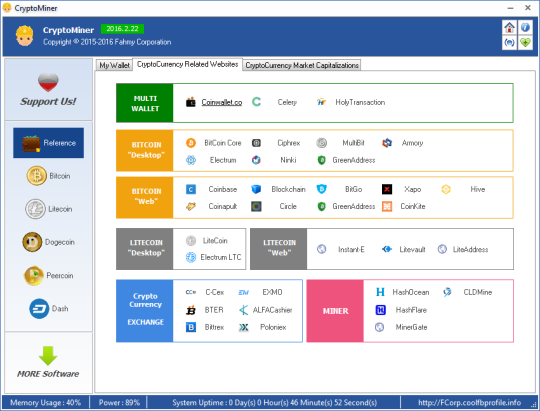Image resolution: width=540 pixels, height=411 pixels.
Task: Click the Armory logo icon
Action: [387, 143]
